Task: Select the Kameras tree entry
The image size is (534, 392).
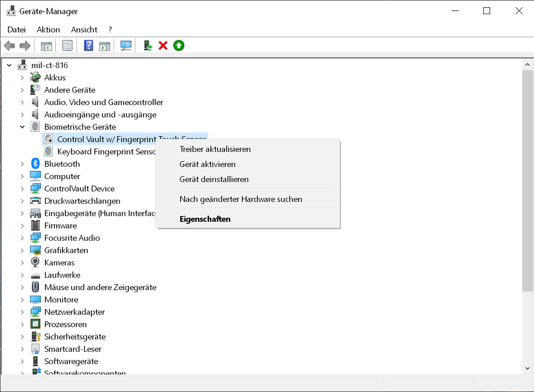Action: tap(59, 263)
